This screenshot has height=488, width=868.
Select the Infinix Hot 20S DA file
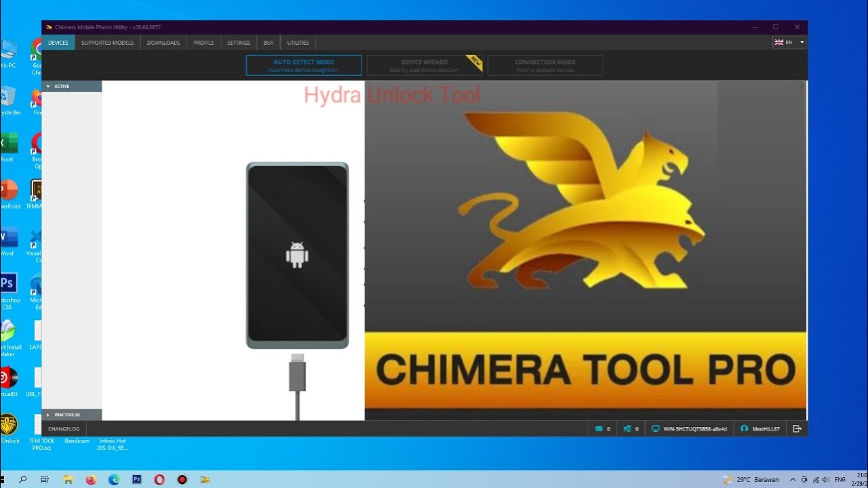(112, 444)
